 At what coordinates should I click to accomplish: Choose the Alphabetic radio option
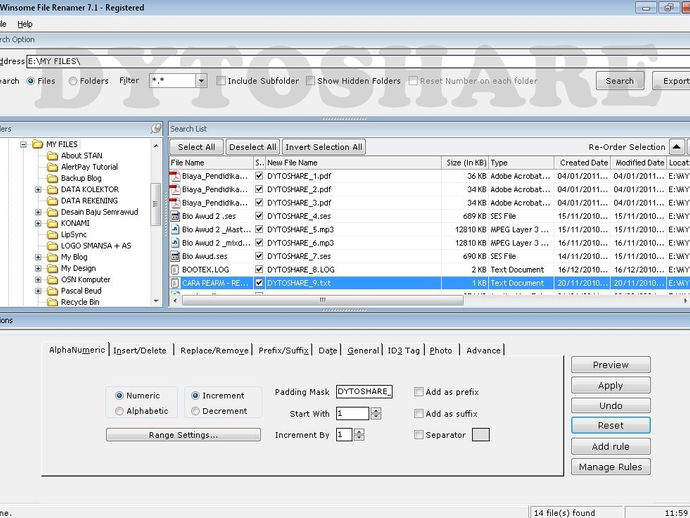[x=119, y=411]
